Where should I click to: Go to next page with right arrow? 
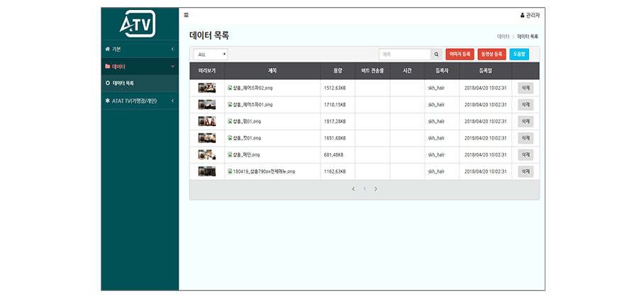click(x=376, y=189)
